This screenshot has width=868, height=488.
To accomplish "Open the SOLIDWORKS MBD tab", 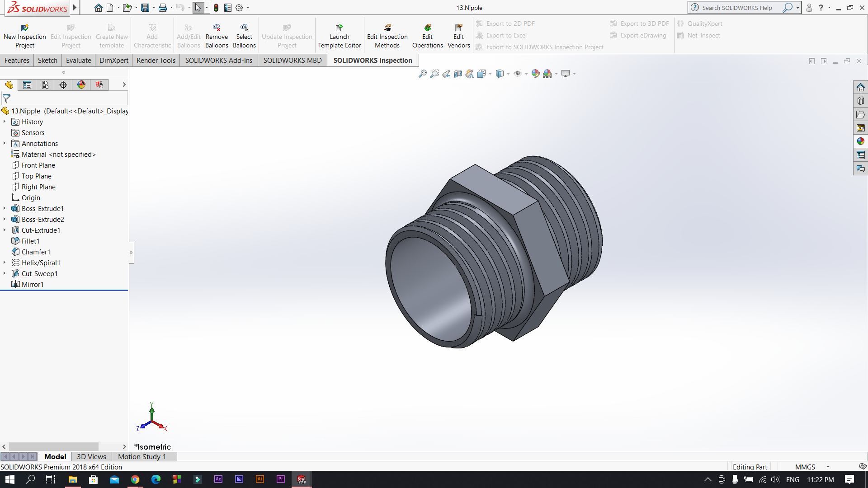I will (292, 60).
